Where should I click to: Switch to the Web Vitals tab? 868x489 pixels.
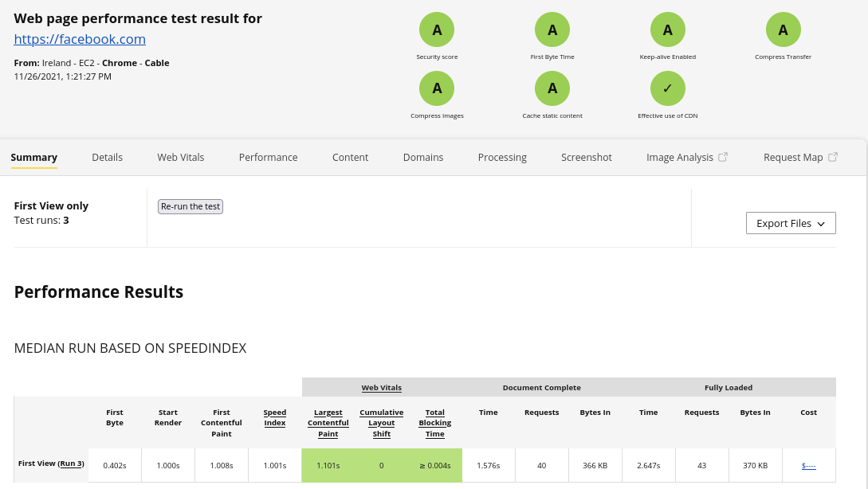181,158
